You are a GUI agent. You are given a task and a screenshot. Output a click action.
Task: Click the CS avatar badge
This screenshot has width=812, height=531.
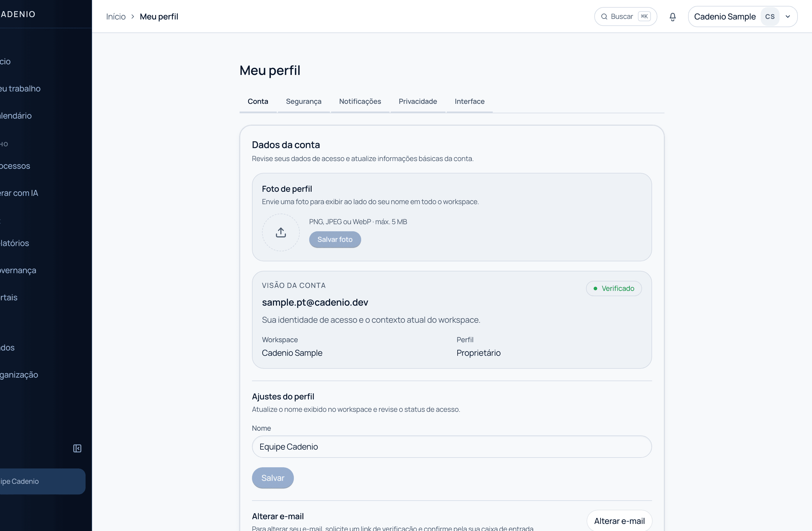point(770,17)
